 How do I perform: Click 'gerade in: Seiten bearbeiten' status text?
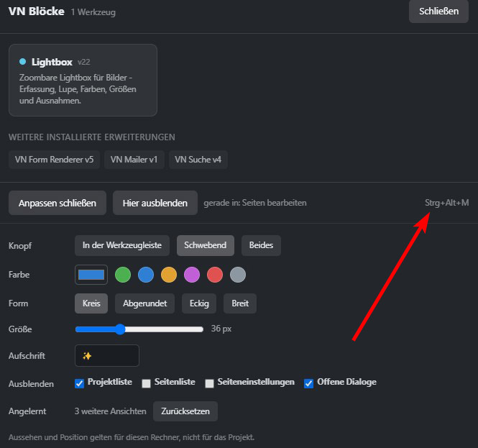coord(255,203)
